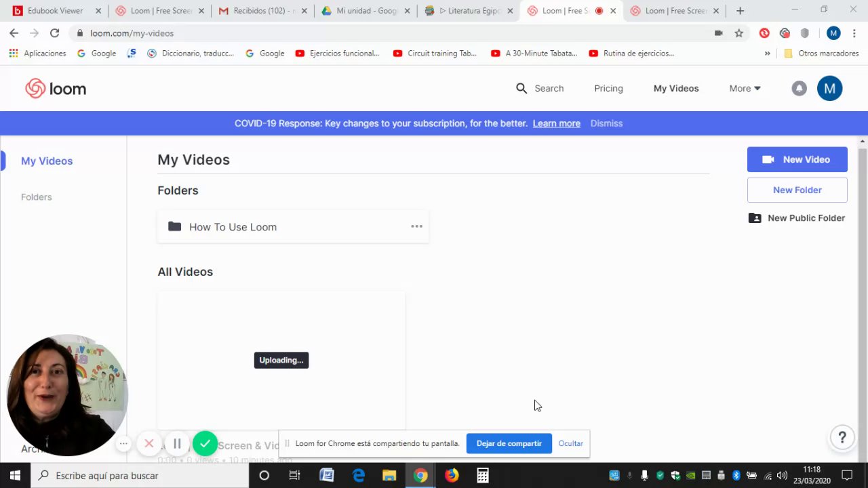This screenshot has width=868, height=488.
Task: Open Otros marcadores bookmarks folder
Action: pyautogui.click(x=821, y=53)
